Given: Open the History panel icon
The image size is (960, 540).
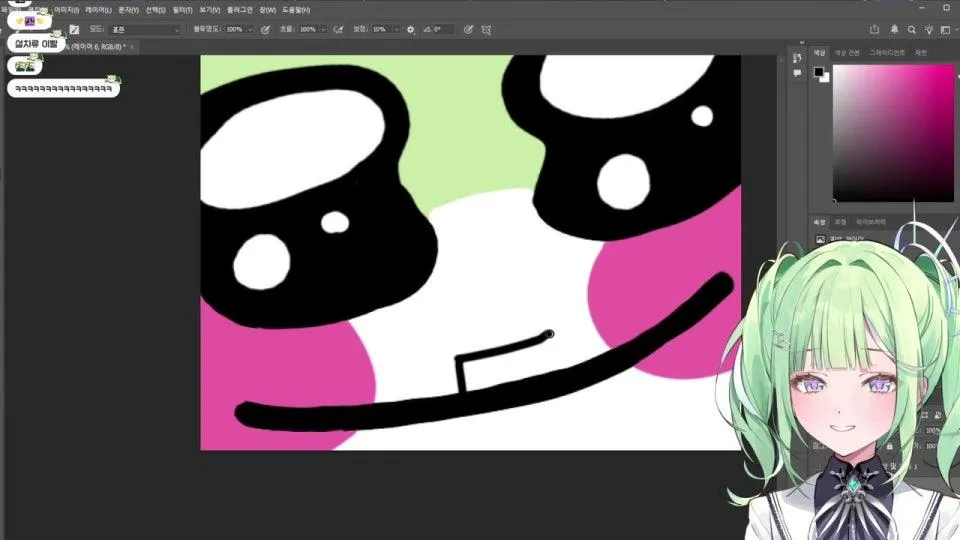Looking at the screenshot, I should coord(797,58).
